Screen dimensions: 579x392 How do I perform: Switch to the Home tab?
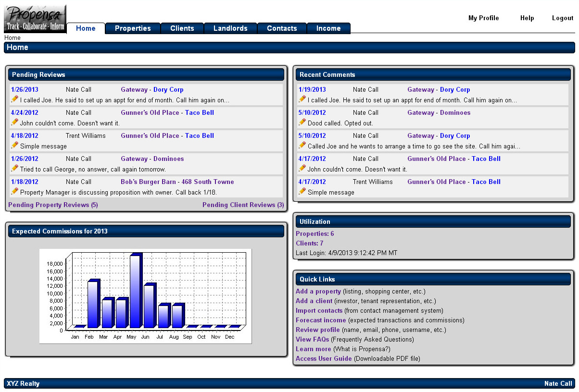tap(86, 28)
